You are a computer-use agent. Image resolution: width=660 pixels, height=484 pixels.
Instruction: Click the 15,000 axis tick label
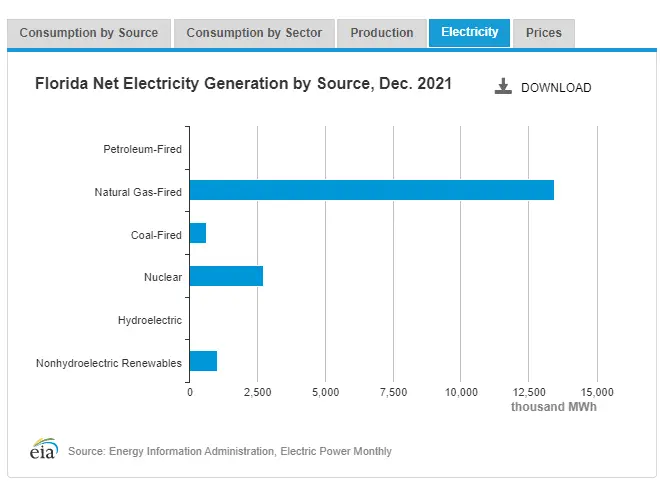coord(597,392)
